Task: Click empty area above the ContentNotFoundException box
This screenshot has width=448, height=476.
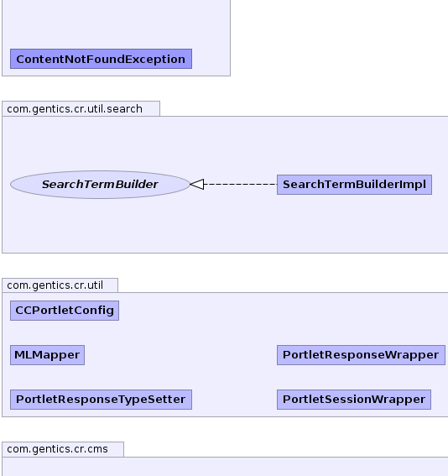Action: click(x=115, y=23)
